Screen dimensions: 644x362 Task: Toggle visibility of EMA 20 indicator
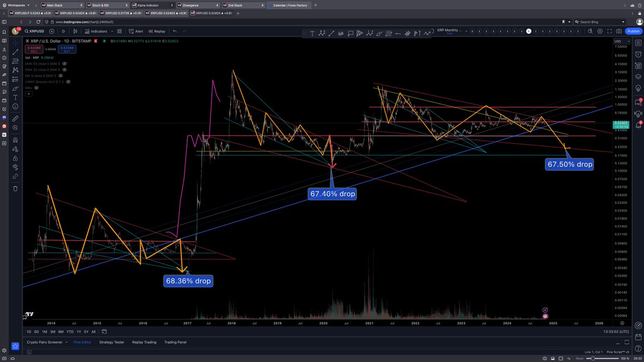(x=64, y=70)
